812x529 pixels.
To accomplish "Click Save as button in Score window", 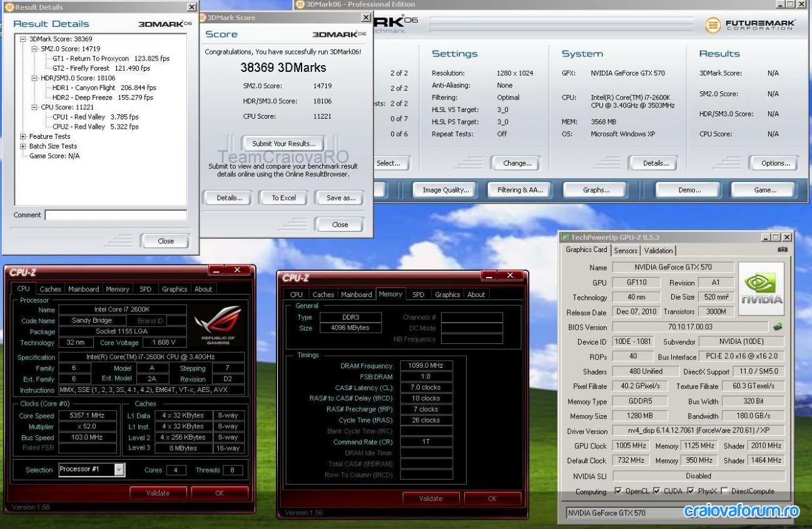I will click(x=341, y=198).
